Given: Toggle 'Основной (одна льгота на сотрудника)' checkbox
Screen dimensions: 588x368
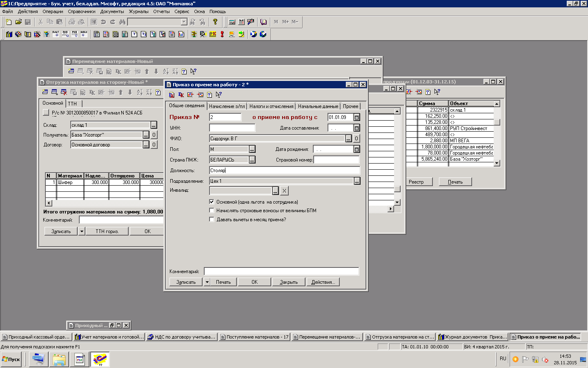Looking at the screenshot, I should 212,202.
